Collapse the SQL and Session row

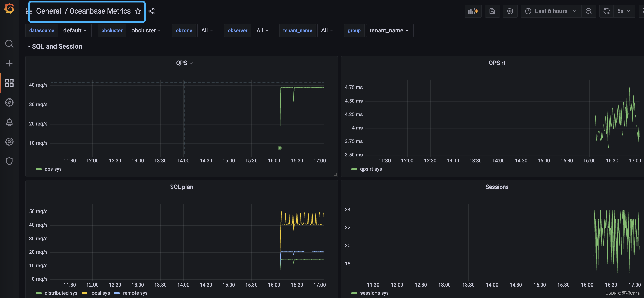click(55, 46)
